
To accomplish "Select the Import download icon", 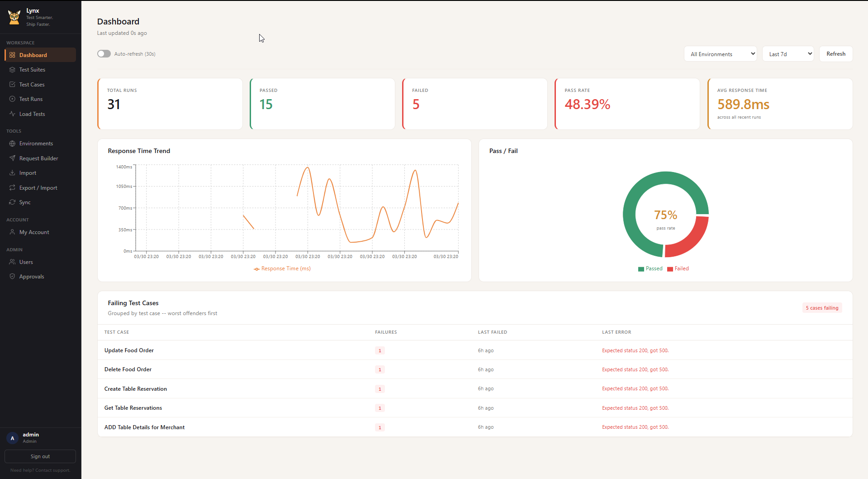I will [x=13, y=172].
